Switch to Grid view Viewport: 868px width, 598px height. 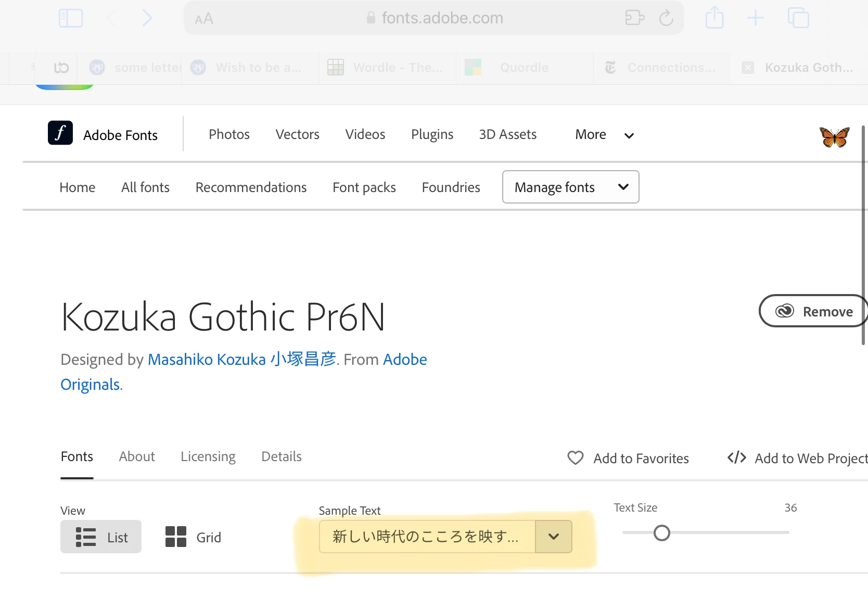click(193, 537)
